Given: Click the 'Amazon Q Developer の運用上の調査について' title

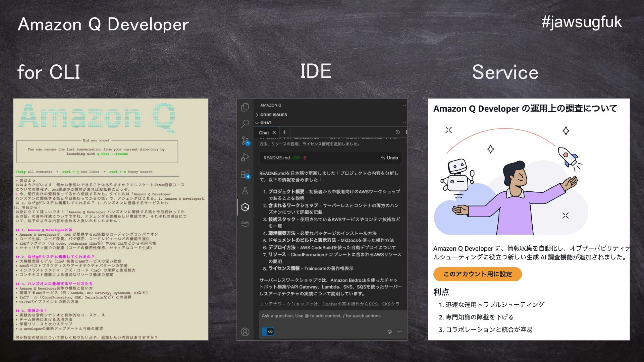Looking at the screenshot, I should point(525,109).
